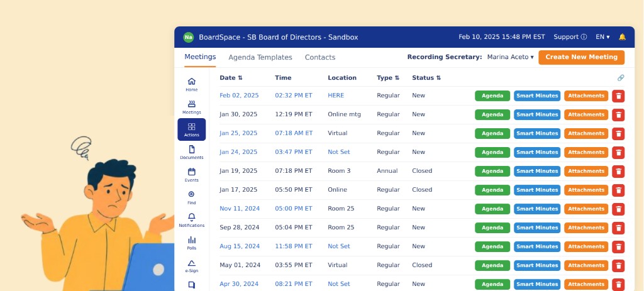
Task: Sort meetings by Type column
Action: point(387,77)
